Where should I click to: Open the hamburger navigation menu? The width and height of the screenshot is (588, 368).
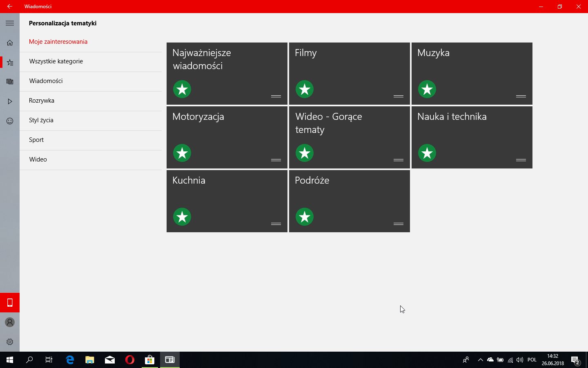tap(10, 23)
